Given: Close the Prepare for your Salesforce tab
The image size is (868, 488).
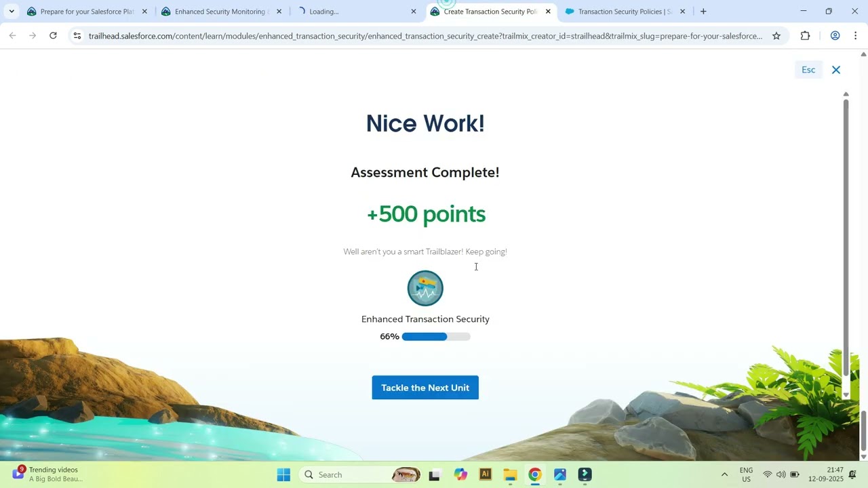Looking at the screenshot, I should [144, 12].
